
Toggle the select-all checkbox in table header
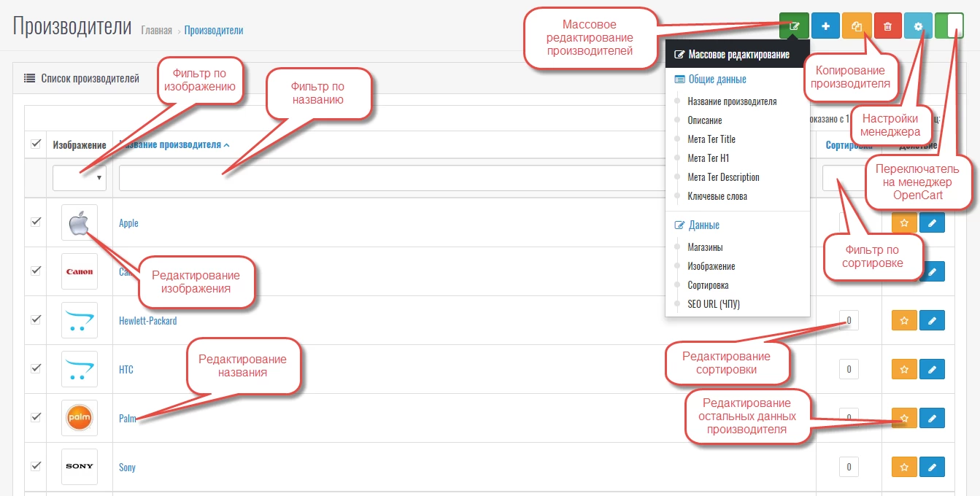36,144
